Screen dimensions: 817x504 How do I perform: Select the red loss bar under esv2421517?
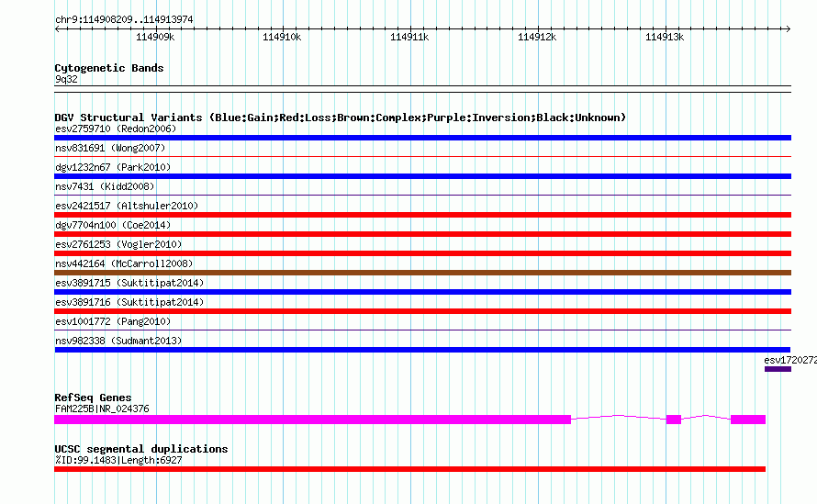pos(422,215)
